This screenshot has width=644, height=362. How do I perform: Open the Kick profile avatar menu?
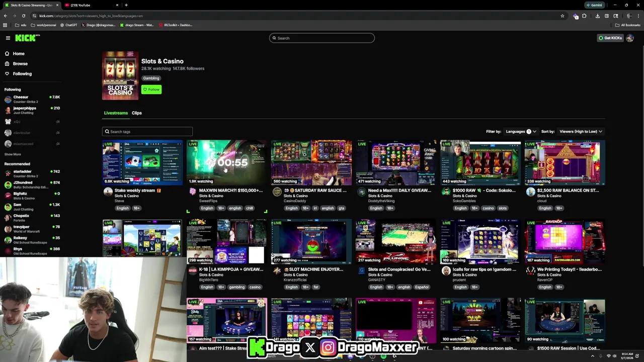[630, 38]
